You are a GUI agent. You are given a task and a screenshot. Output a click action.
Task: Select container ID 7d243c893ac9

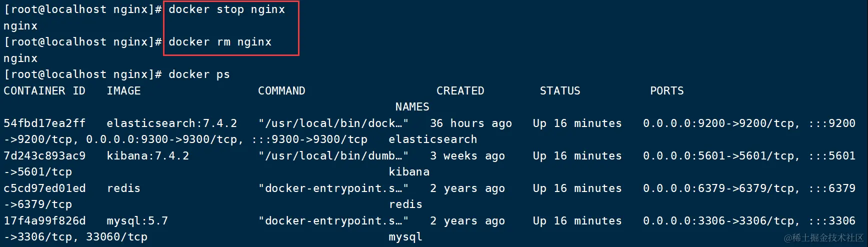pos(44,156)
